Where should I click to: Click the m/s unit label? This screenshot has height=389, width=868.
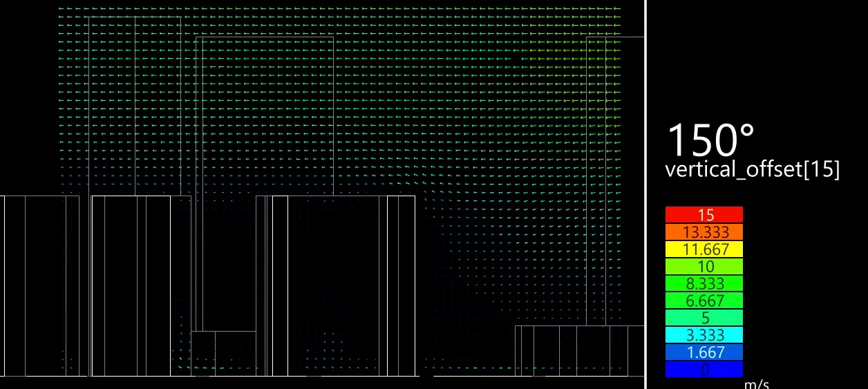tap(756, 384)
